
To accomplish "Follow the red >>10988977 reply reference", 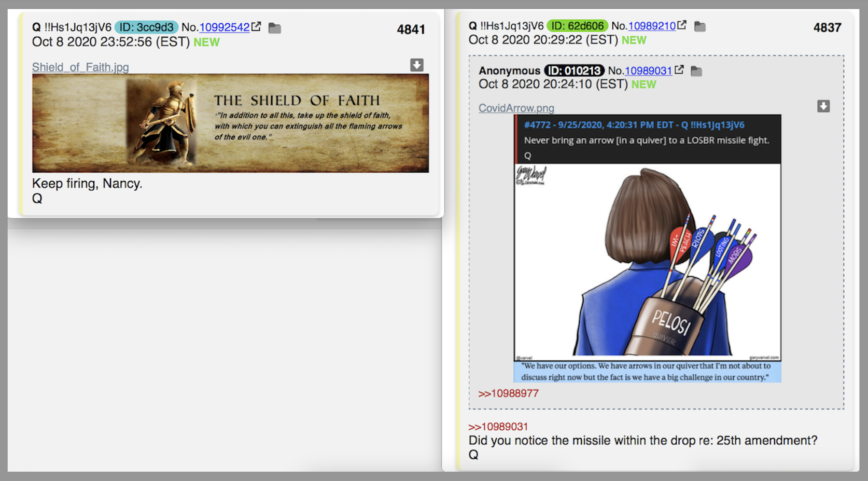I will [508, 393].
